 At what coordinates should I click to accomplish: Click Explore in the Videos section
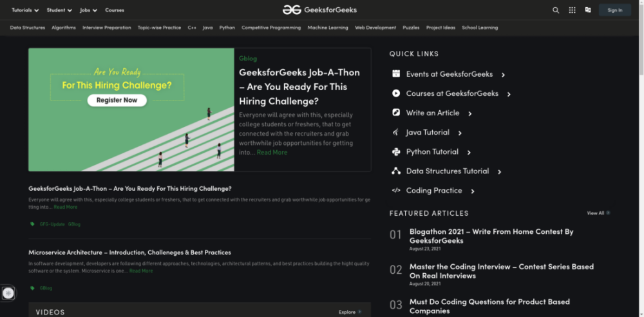click(347, 312)
